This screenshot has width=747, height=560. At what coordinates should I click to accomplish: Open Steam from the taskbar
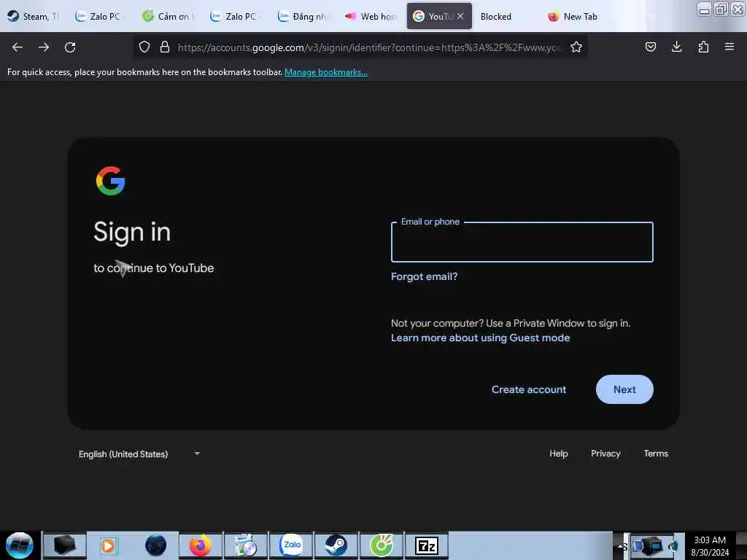coord(336,545)
